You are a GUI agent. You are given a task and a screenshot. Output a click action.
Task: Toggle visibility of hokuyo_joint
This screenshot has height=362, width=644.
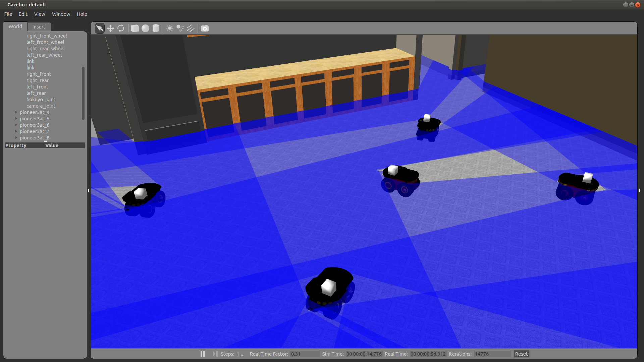coord(41,100)
